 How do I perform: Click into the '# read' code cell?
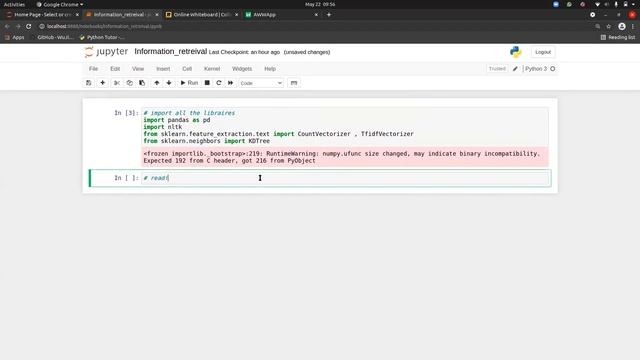point(345,178)
